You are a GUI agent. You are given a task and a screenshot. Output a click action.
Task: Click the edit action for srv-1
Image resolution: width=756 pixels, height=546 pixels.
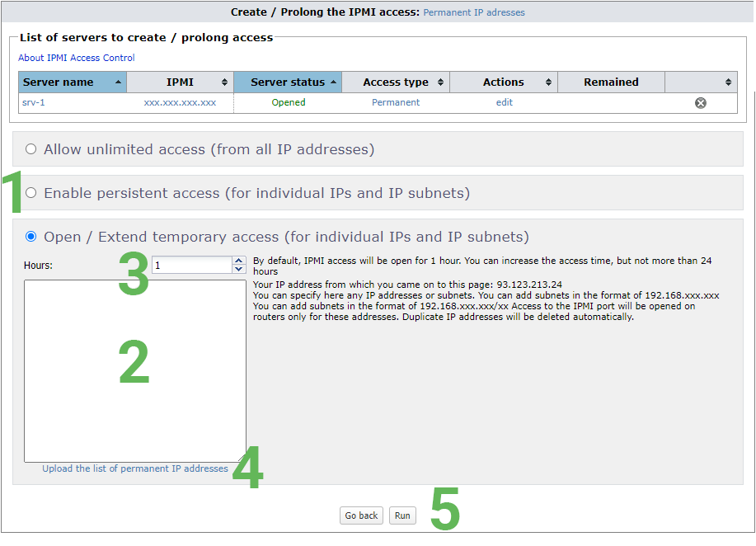(x=505, y=102)
